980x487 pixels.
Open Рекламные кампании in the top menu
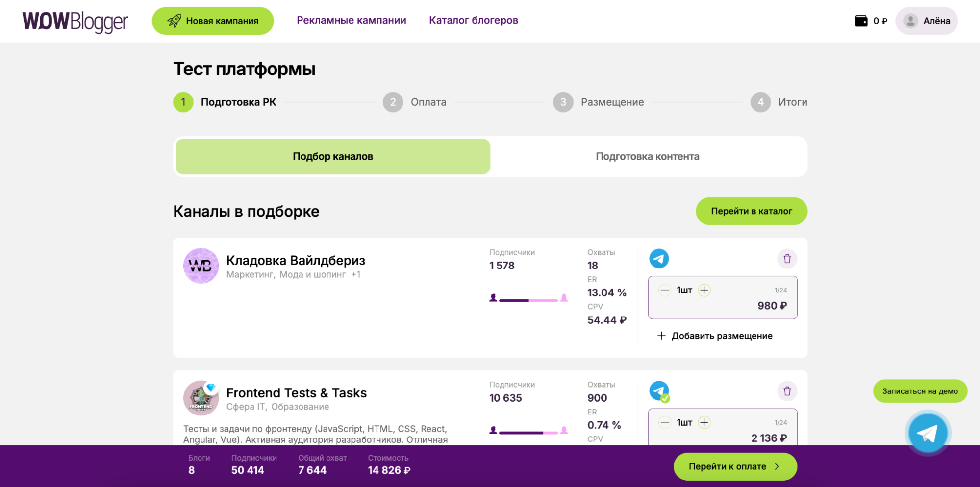tap(351, 20)
